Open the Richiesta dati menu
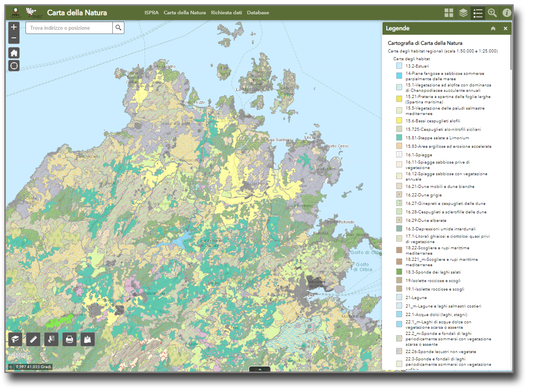The width and height of the screenshot is (535, 392). tap(226, 13)
